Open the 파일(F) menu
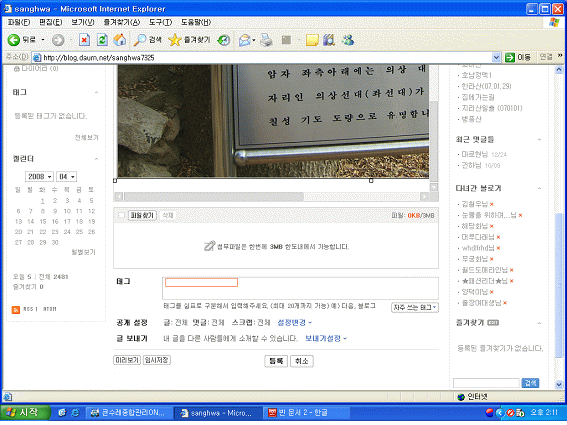Screen dimensions: 567x425 tap(19, 22)
